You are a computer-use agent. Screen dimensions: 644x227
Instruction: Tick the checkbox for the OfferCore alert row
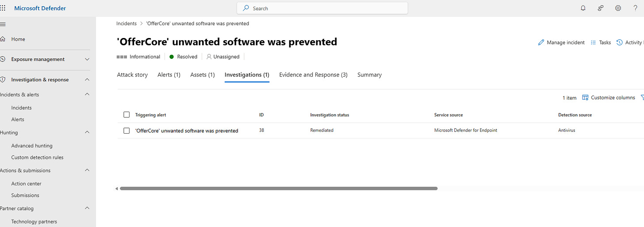126,131
